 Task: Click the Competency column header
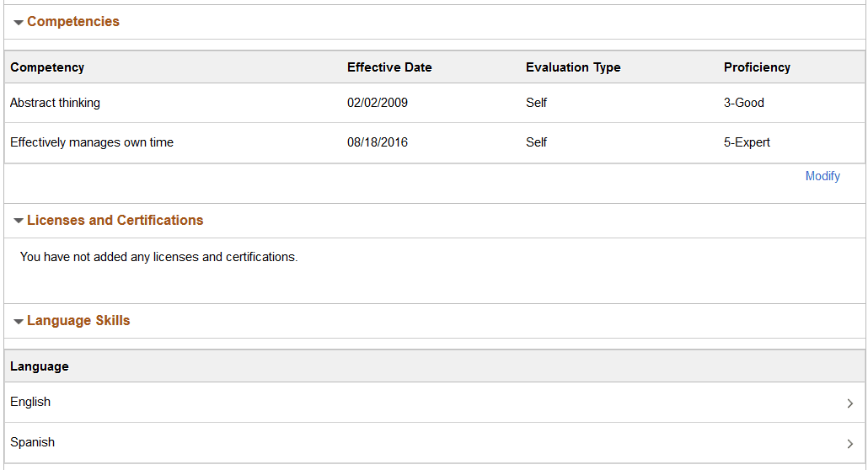[x=47, y=67]
